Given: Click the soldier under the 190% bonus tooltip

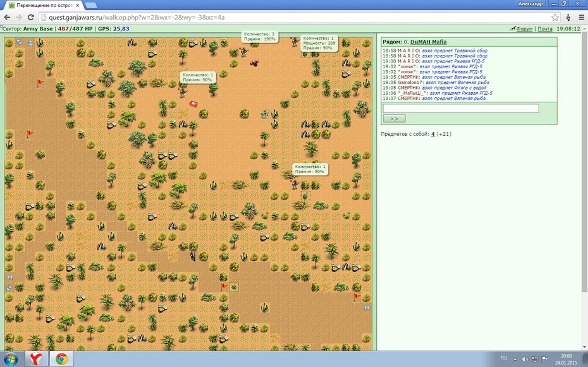Looking at the screenshot, I should coord(244,52).
